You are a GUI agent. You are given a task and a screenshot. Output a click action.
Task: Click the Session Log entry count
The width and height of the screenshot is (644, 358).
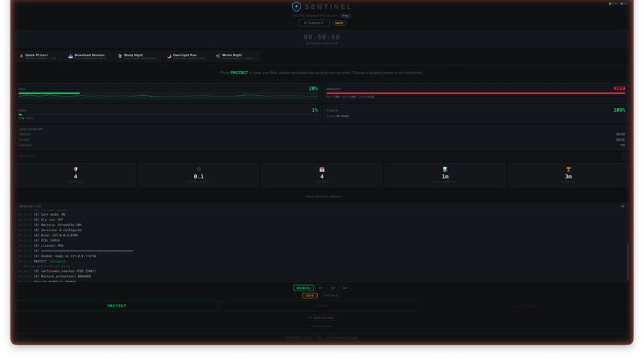[x=623, y=207]
